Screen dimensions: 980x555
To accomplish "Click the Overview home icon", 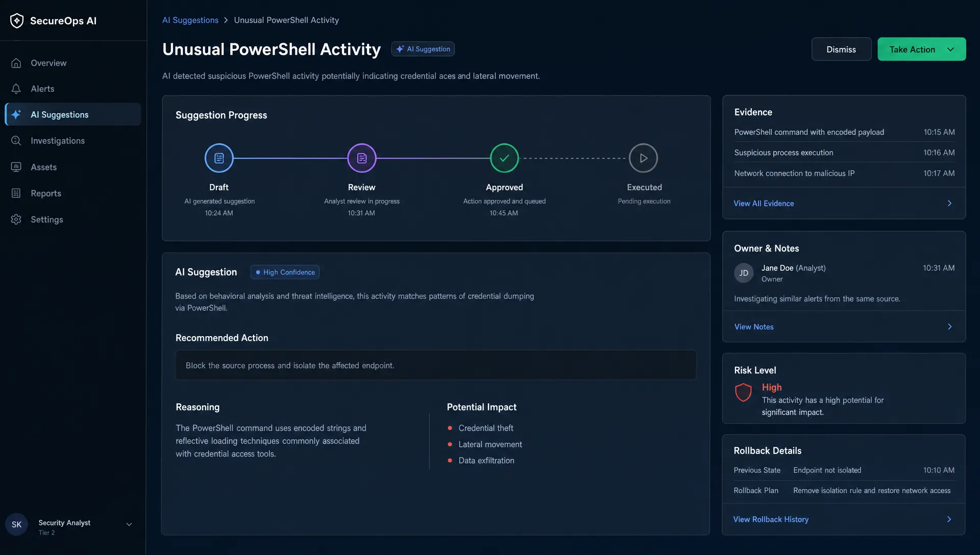I will 16,63.
